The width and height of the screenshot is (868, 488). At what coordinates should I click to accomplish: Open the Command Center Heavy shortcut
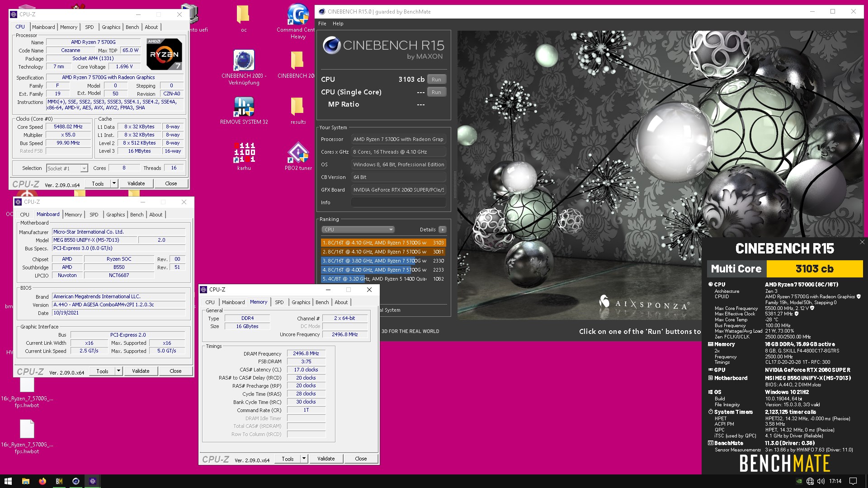tap(298, 21)
